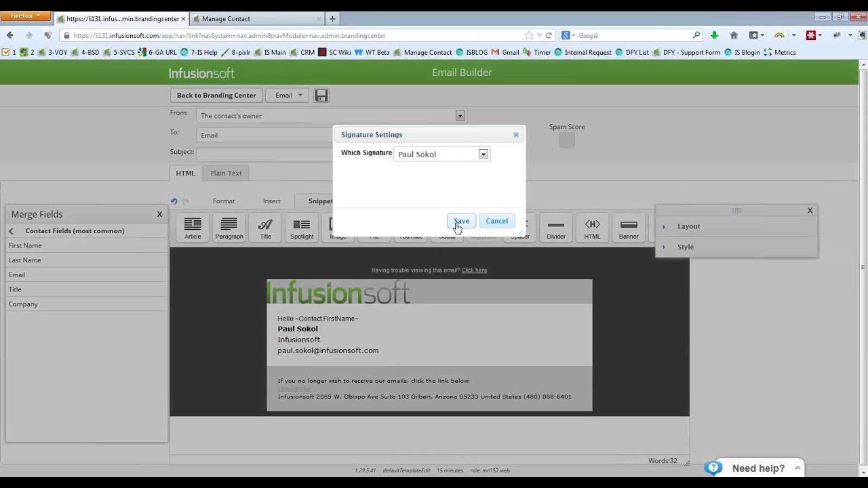
Task: Insert an HTML snippet
Action: tap(592, 228)
